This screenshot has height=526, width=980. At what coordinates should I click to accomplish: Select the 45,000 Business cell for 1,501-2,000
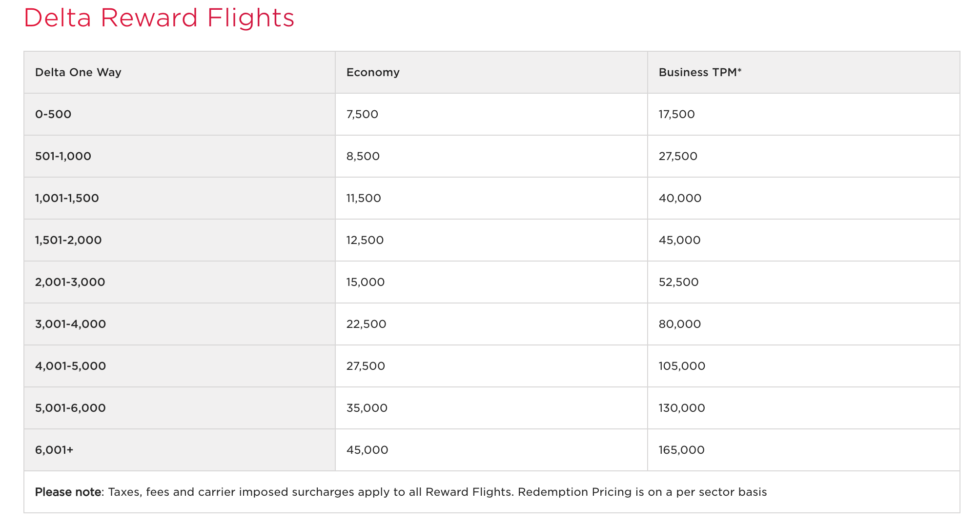click(x=679, y=240)
